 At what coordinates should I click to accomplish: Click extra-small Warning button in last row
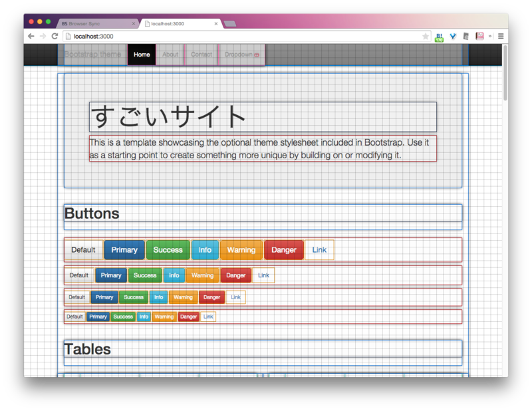point(164,317)
